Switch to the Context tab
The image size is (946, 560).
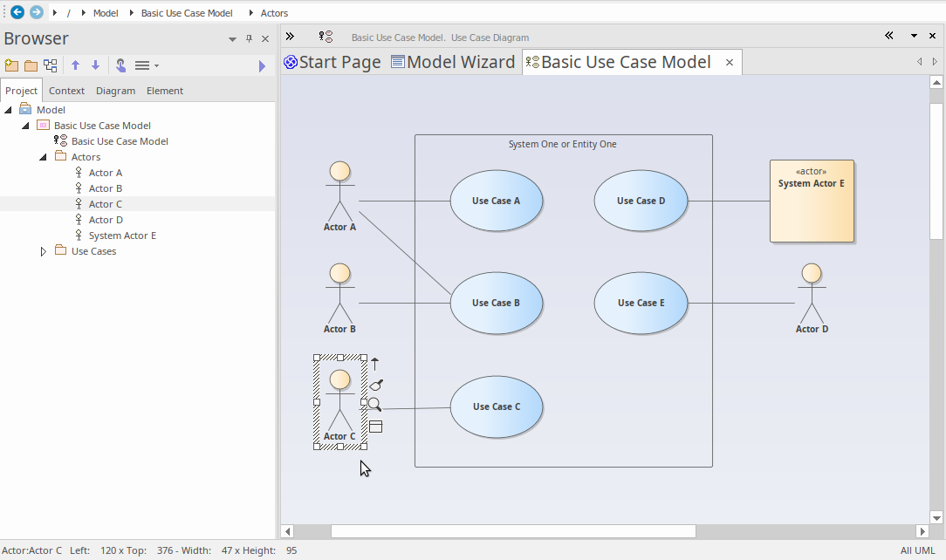click(66, 91)
